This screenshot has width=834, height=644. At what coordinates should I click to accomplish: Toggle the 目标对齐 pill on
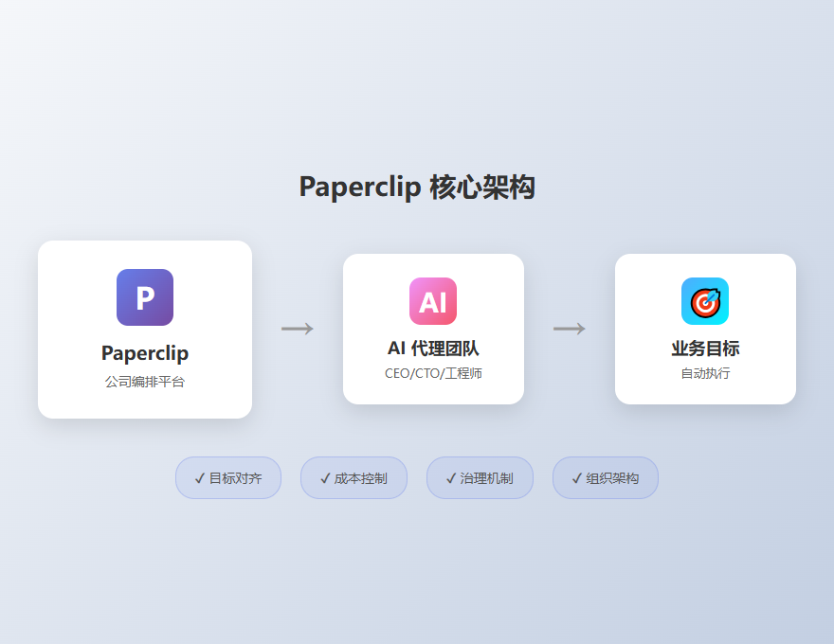[228, 478]
